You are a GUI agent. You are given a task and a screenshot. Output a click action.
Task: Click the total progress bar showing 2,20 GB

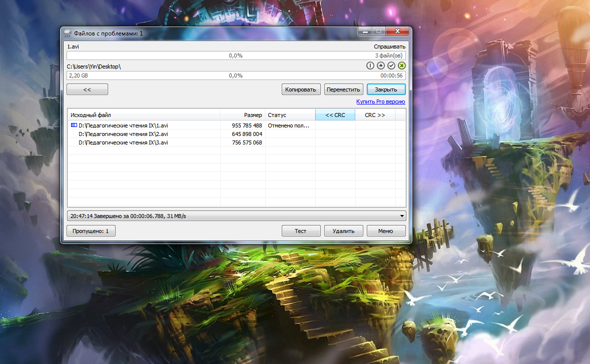pos(236,75)
